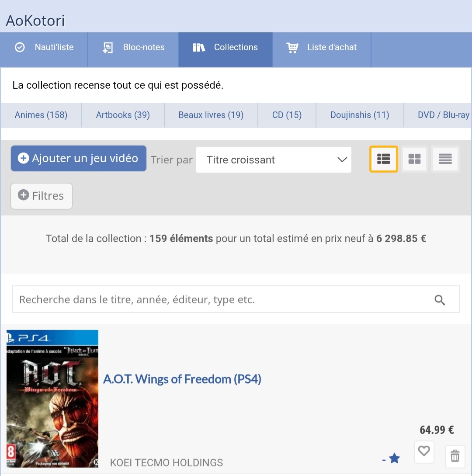The height and width of the screenshot is (476, 472).
Task: Click the 6 298.85 € estimated total
Action: 401,239
